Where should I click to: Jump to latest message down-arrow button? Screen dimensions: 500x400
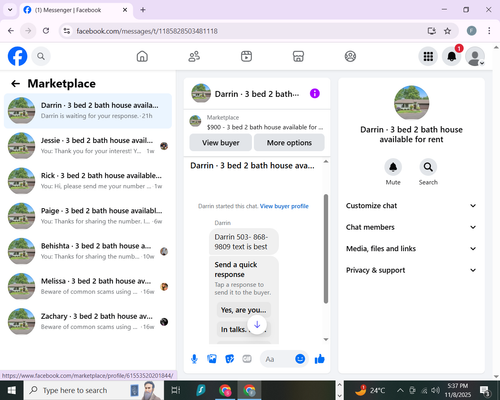click(x=257, y=324)
